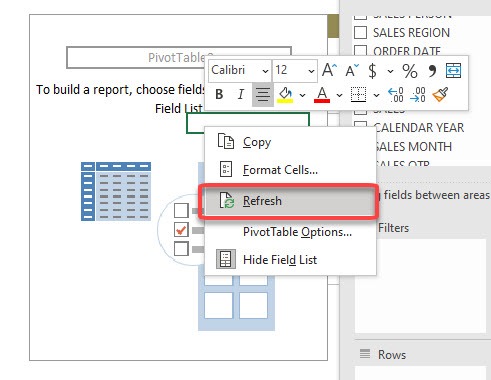This screenshot has width=491, height=380.
Task: Choose Copy from context menu
Action: pyautogui.click(x=290, y=142)
